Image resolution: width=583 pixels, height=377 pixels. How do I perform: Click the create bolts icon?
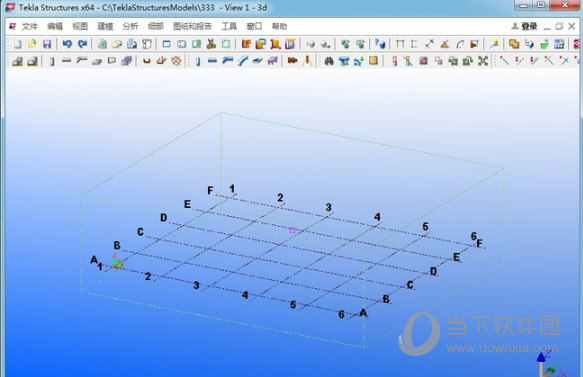[x=293, y=60]
